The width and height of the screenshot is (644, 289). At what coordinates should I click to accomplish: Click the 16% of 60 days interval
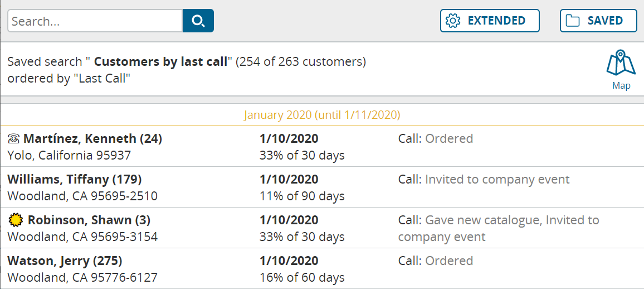click(x=303, y=277)
